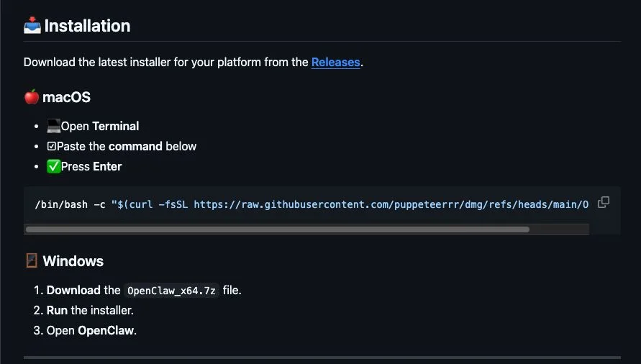Image resolution: width=641 pixels, height=364 pixels.
Task: Click the bold word Enter
Action: (x=107, y=166)
